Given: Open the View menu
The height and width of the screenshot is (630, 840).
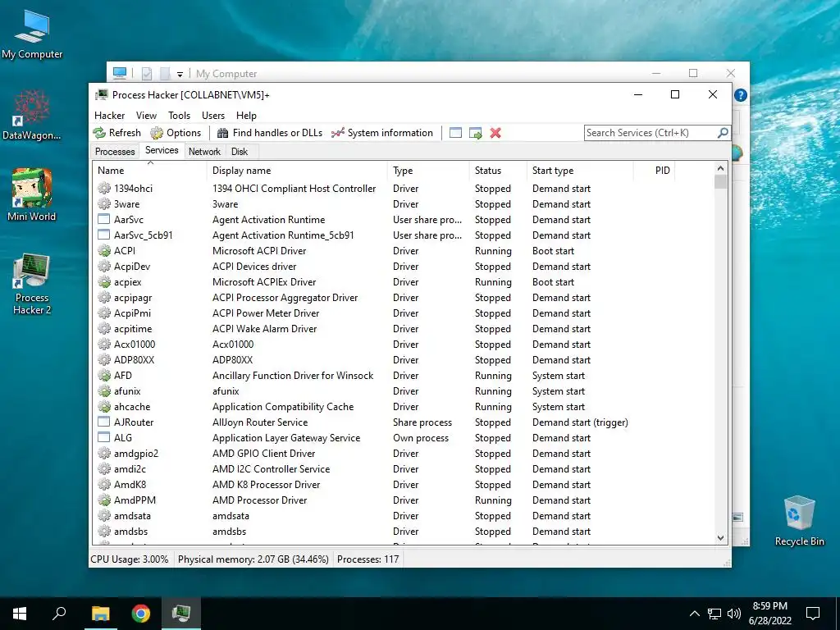Looking at the screenshot, I should click(x=146, y=115).
